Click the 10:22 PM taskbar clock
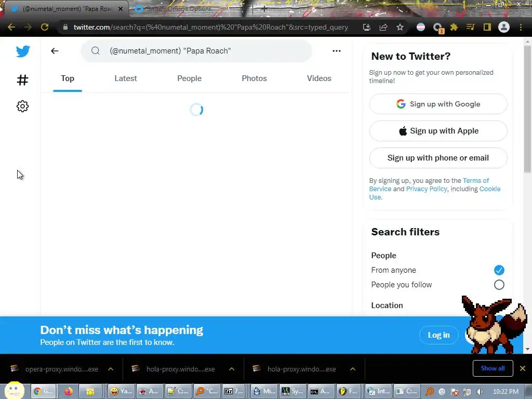Image resolution: width=532 pixels, height=399 pixels. point(506,392)
